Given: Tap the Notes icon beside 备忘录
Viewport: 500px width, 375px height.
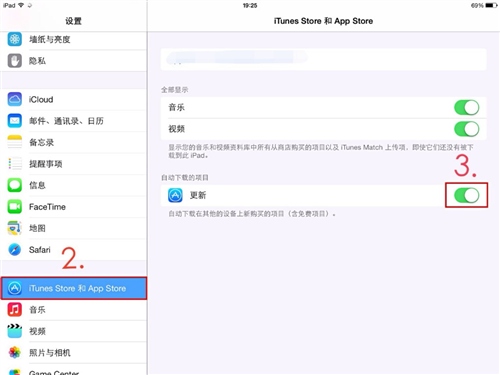Looking at the screenshot, I should [x=15, y=142].
